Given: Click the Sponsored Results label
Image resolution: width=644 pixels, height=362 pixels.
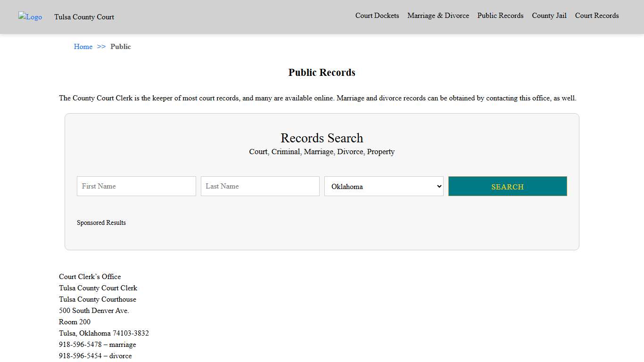Looking at the screenshot, I should pos(101,222).
